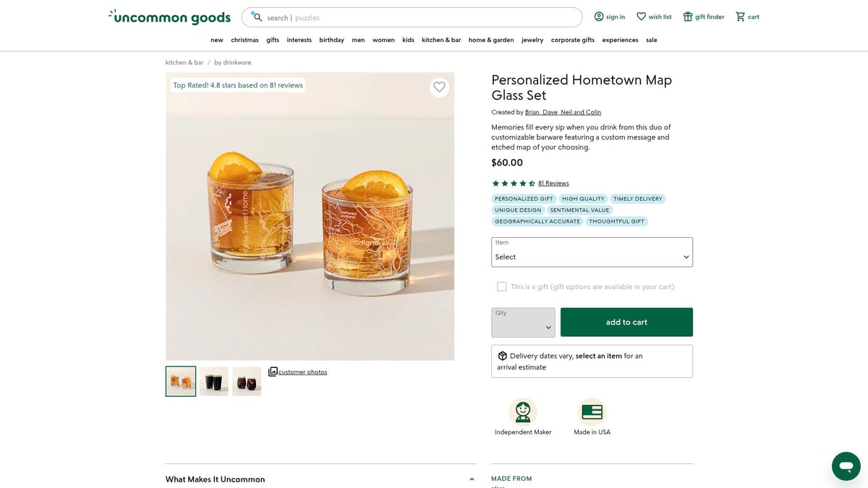Viewport: 868px width, 488px height.
Task: Open the christmas navigation menu
Action: 244,40
